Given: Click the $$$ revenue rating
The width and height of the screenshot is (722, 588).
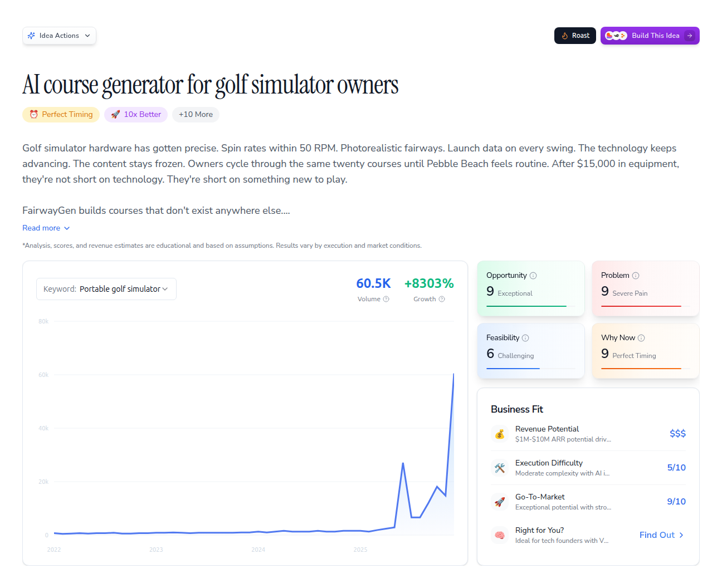Looking at the screenshot, I should click(677, 434).
